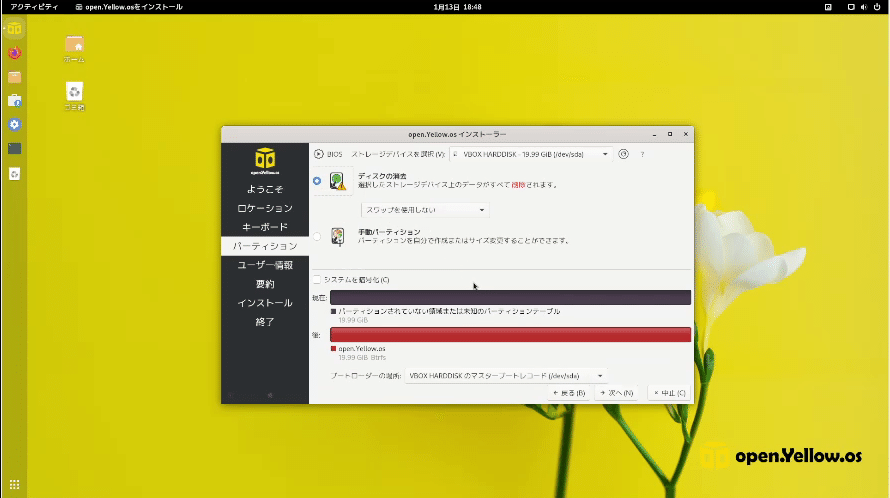The image size is (890, 498).
Task: Open the clock showing 1月13日 18:48
Action: 457,7
